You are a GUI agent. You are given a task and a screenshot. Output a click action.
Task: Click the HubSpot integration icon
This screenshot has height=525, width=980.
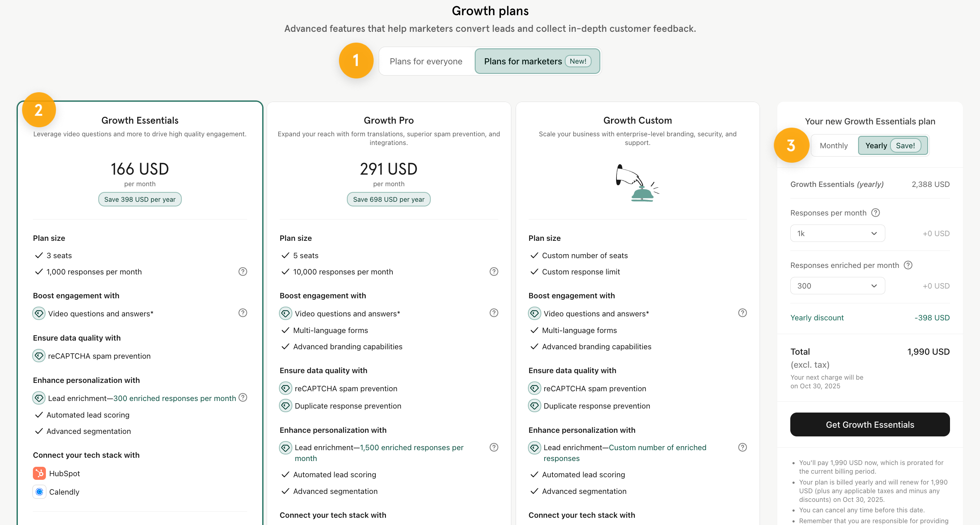39,473
